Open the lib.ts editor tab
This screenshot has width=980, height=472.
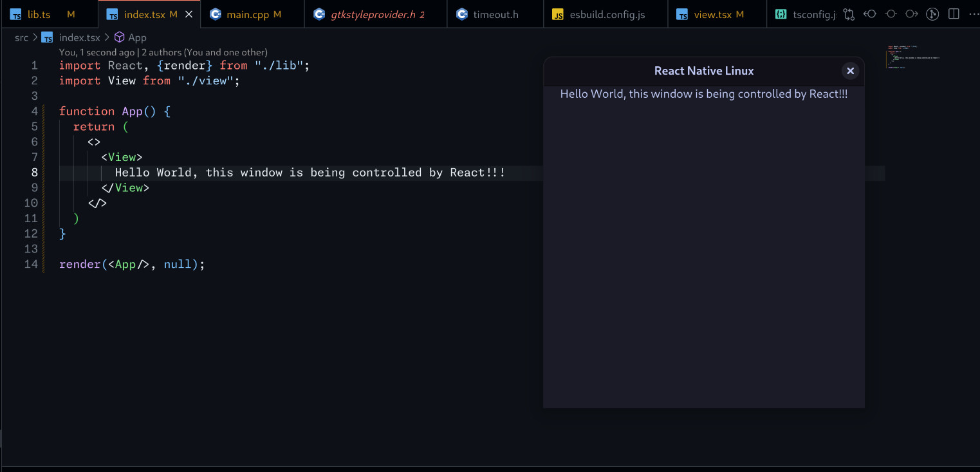click(x=49, y=14)
